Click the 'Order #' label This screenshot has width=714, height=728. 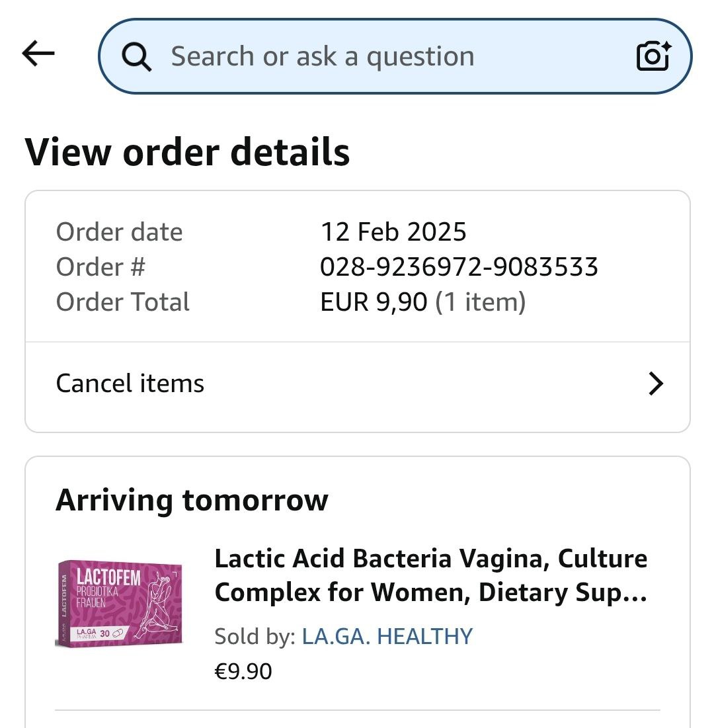pyautogui.click(x=100, y=267)
